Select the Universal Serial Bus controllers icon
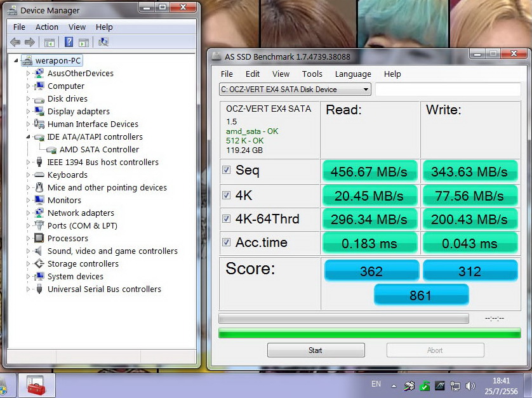Image resolution: width=532 pixels, height=398 pixels. point(39,289)
